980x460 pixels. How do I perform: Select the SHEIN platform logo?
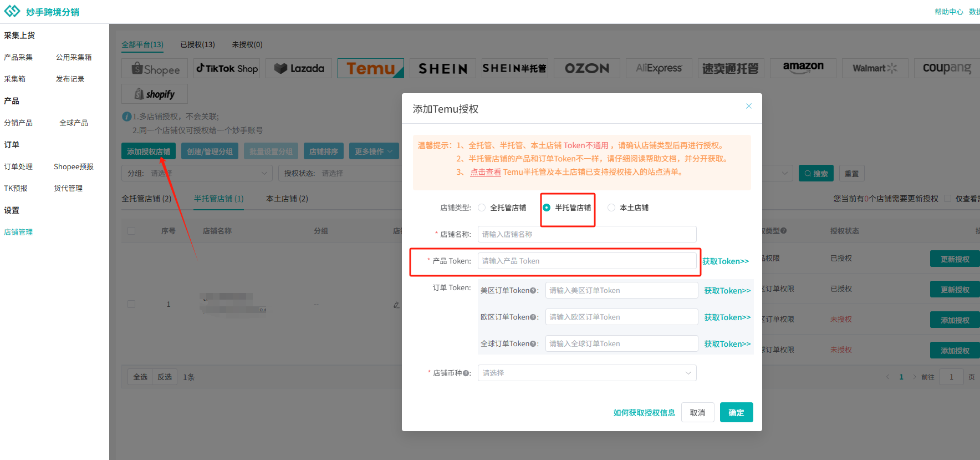click(x=443, y=69)
